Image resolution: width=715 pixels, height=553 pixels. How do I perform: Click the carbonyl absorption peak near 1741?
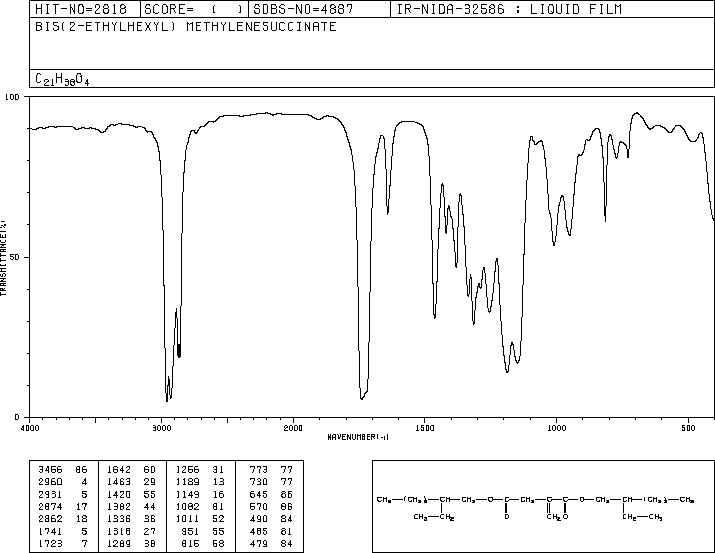coord(361,398)
